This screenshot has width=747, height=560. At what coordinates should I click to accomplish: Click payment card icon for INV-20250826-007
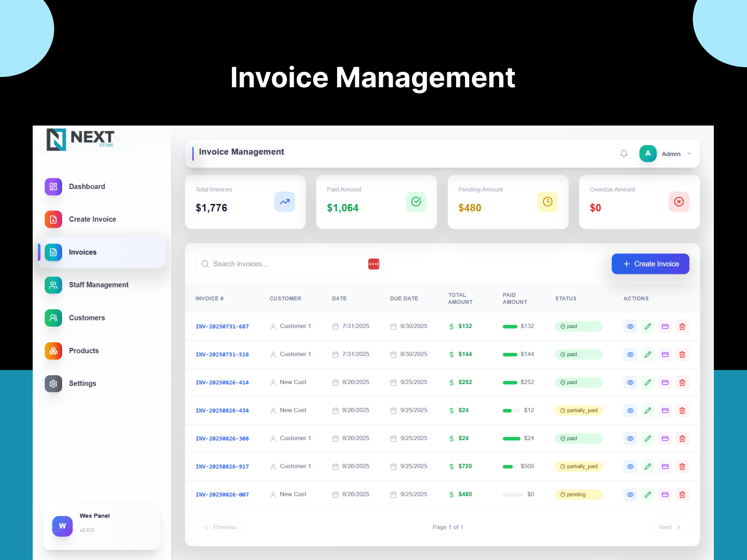point(665,495)
